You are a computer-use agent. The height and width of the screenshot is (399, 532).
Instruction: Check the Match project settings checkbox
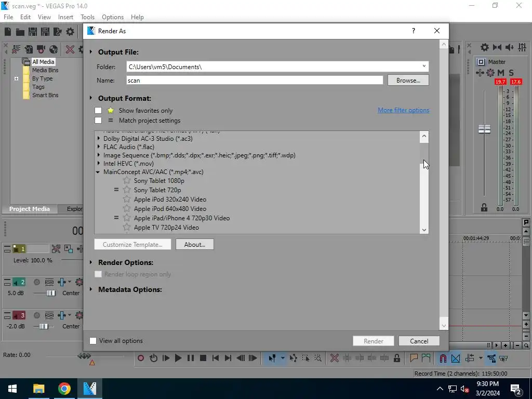(98, 120)
